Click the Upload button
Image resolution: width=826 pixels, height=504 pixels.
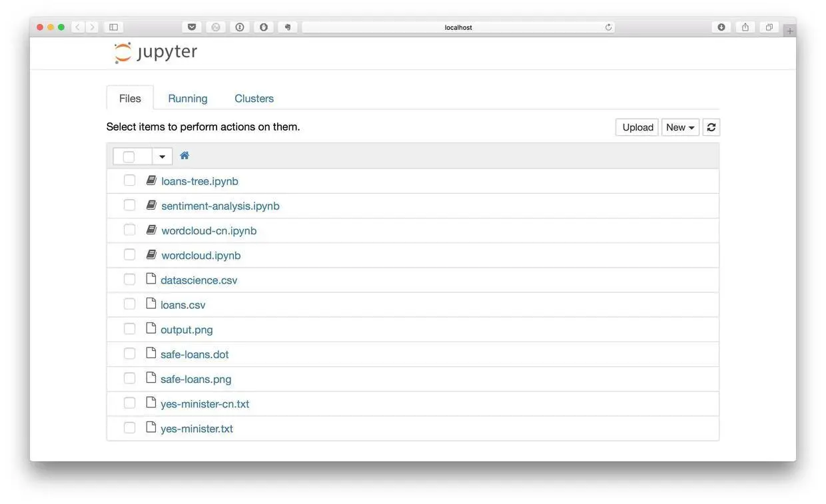[637, 127]
